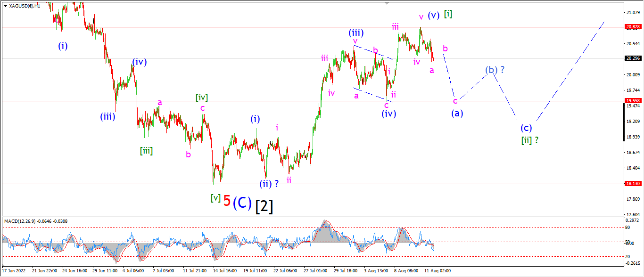
Task: Select the large blue (C) wave label
Action: point(242,202)
